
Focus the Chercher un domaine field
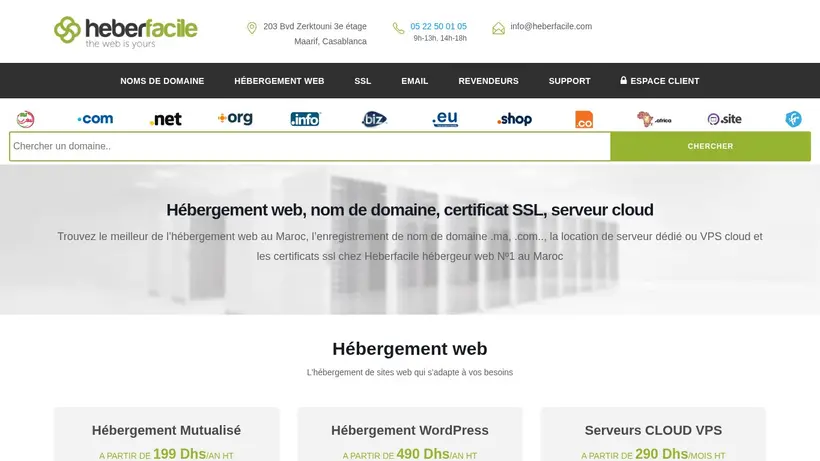pyautogui.click(x=310, y=146)
